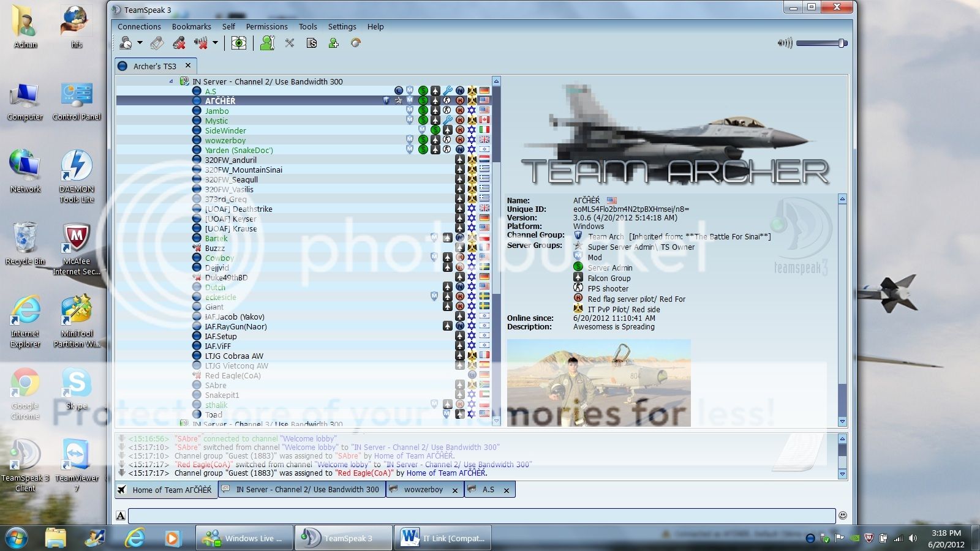
Task: Open the away status dropdown arrow
Action: [140, 43]
